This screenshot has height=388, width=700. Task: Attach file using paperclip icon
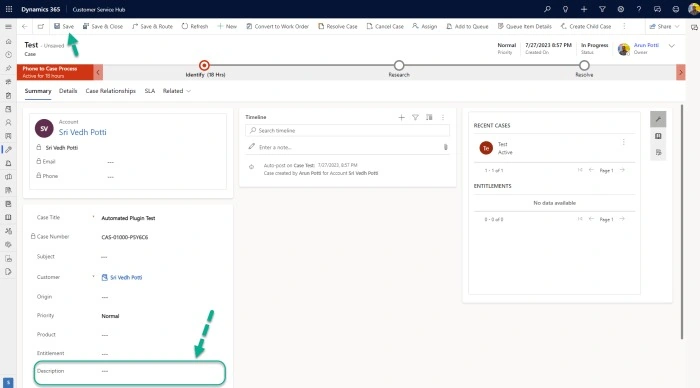pyautogui.click(x=446, y=147)
